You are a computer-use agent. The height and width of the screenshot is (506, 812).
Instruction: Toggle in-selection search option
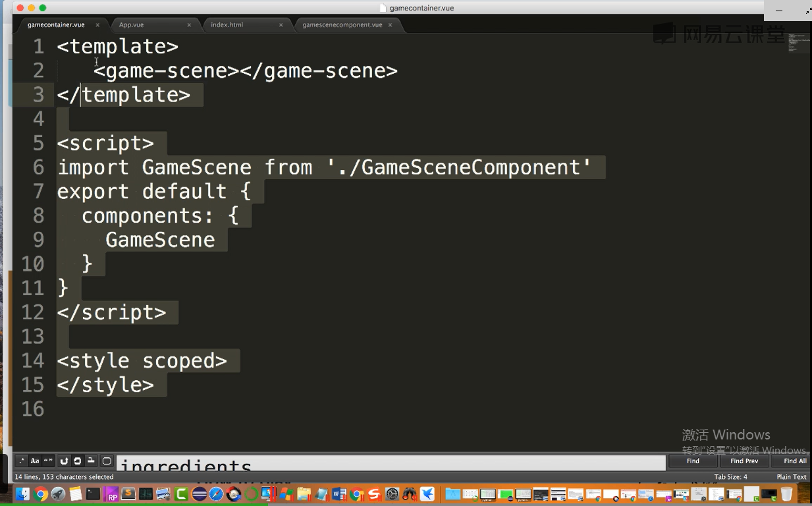pyautogui.click(x=91, y=461)
